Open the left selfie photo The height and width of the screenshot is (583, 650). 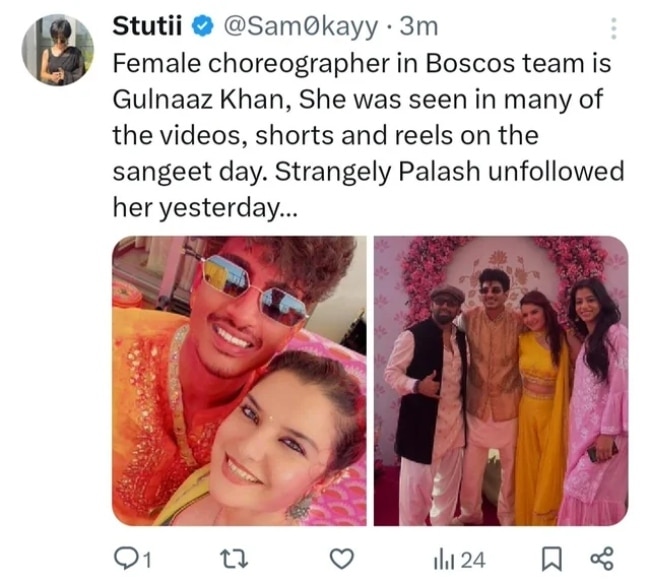[238, 380]
